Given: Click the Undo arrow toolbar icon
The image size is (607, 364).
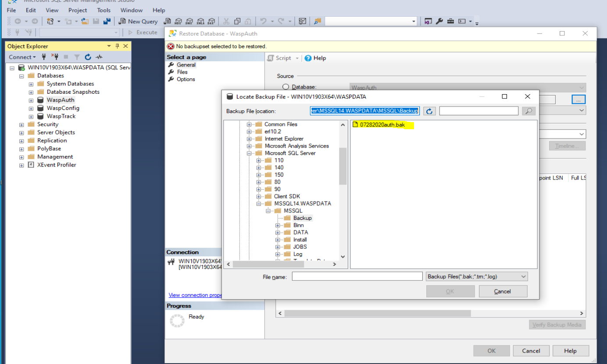Looking at the screenshot, I should [263, 21].
